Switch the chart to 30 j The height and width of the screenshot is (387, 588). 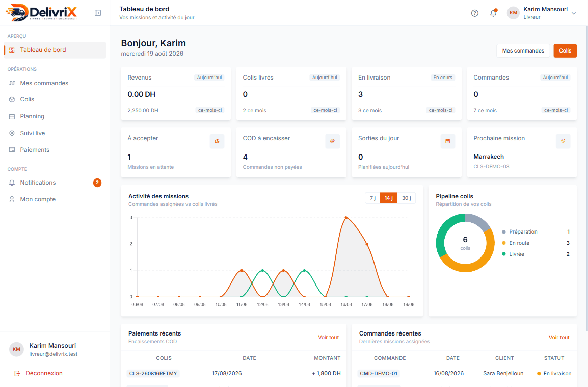(x=406, y=198)
